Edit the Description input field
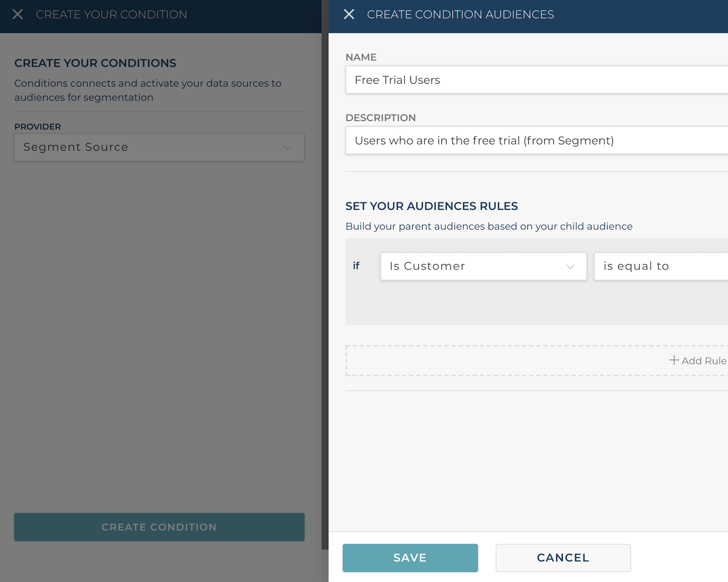Image resolution: width=728 pixels, height=582 pixels. tap(537, 140)
